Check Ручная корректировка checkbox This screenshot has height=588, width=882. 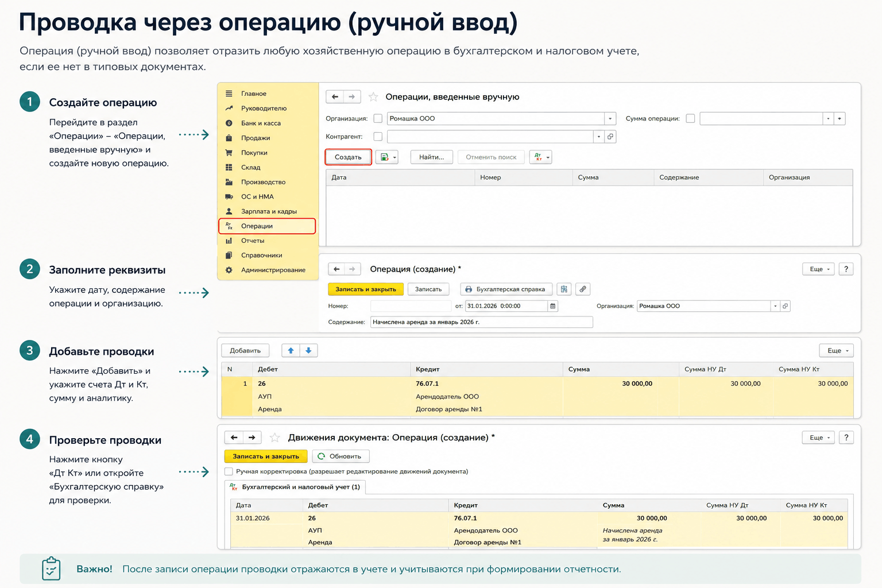[229, 471]
